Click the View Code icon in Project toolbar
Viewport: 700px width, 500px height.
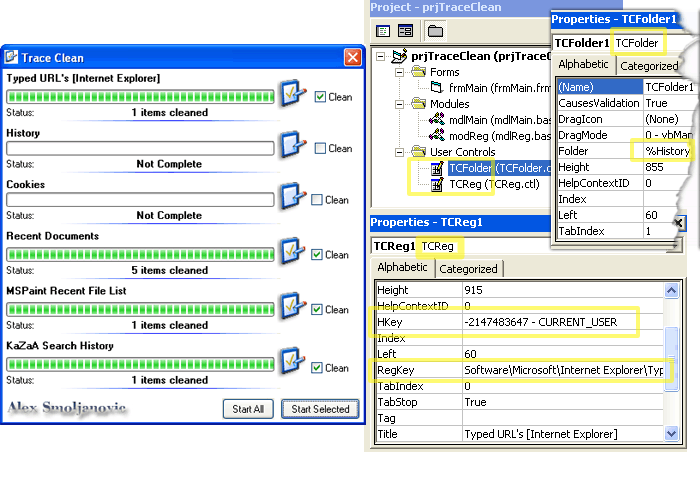(382, 31)
